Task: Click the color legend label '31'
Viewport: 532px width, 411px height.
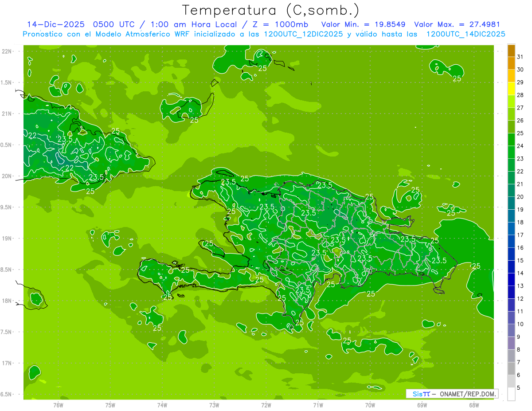Action: click(520, 57)
